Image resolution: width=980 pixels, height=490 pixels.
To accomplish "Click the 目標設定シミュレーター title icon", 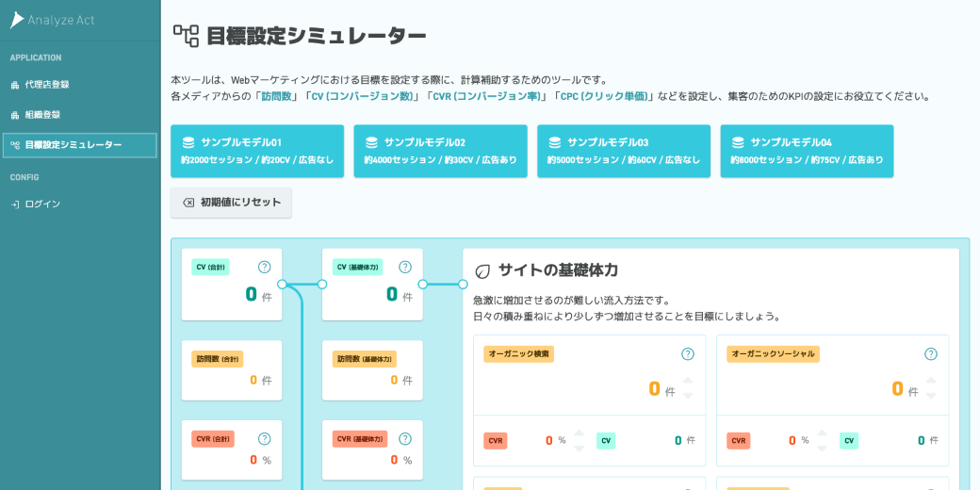I will (186, 36).
